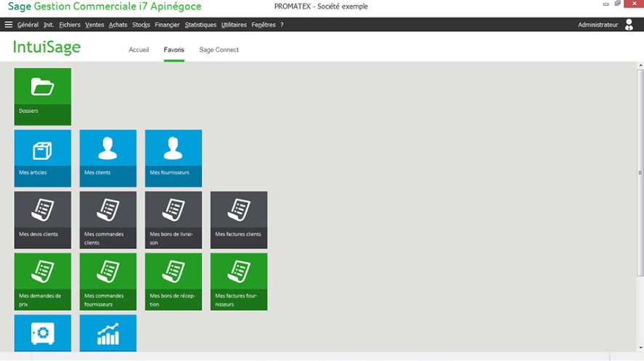Restore down the Sage application window
This screenshot has width=644, height=361.
617,4
